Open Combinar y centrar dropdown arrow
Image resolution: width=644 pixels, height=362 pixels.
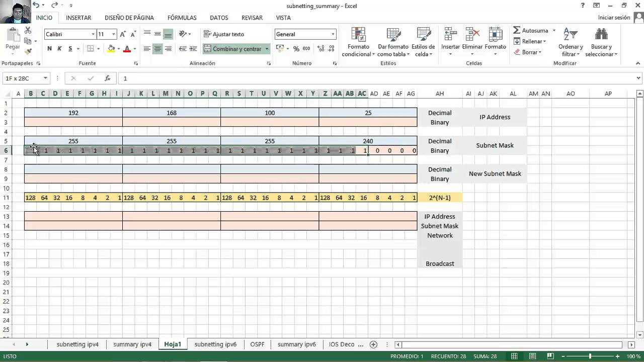pyautogui.click(x=267, y=49)
